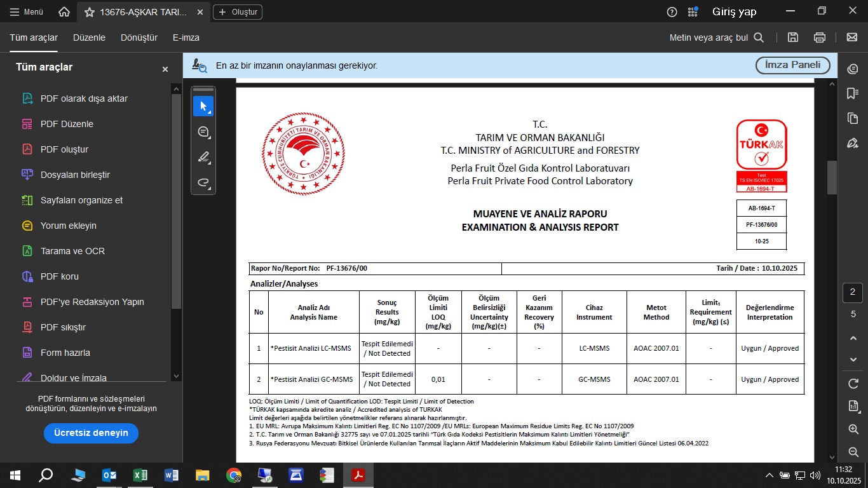
Task: Go to previous page up chevron
Action: pos(853,339)
